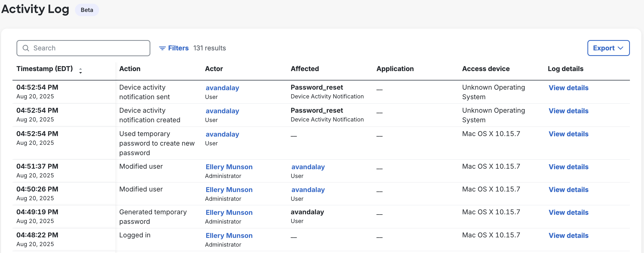Image resolution: width=644 pixels, height=253 pixels.
Task: Click the Beta badge next to Activity Log
Action: (87, 10)
